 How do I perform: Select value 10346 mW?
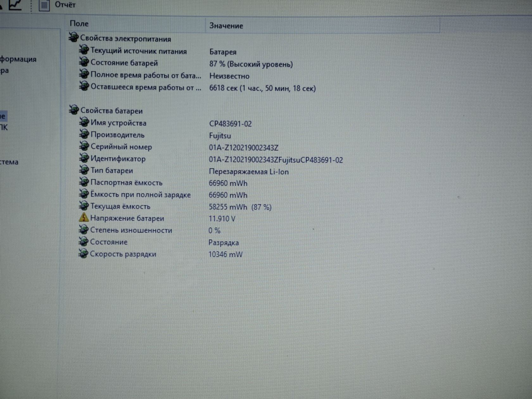point(225,254)
